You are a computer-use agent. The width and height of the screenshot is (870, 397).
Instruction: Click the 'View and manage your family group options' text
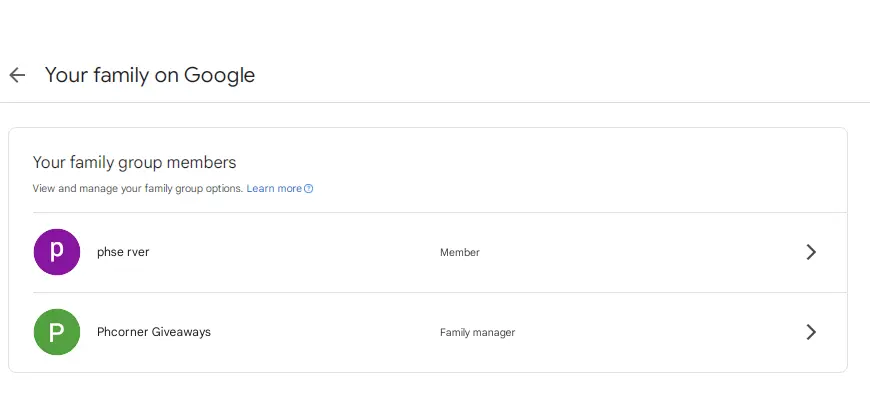click(138, 189)
